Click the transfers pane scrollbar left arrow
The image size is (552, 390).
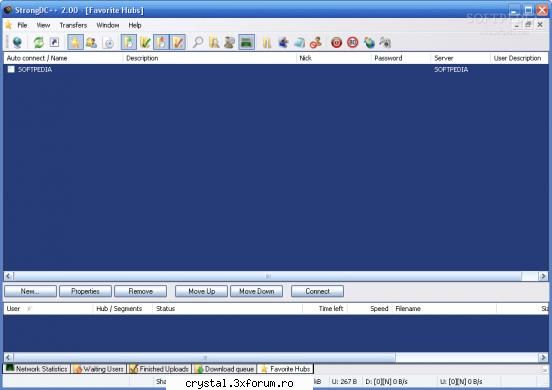8,358
